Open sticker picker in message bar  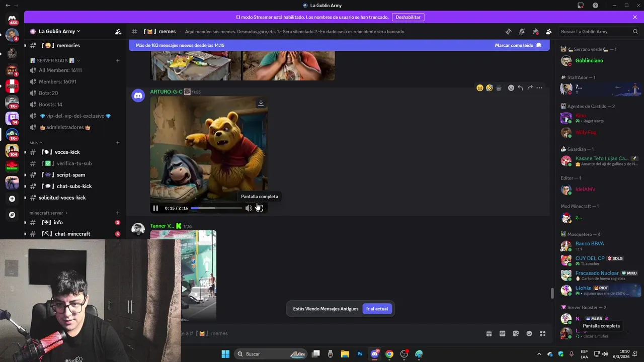(516, 333)
